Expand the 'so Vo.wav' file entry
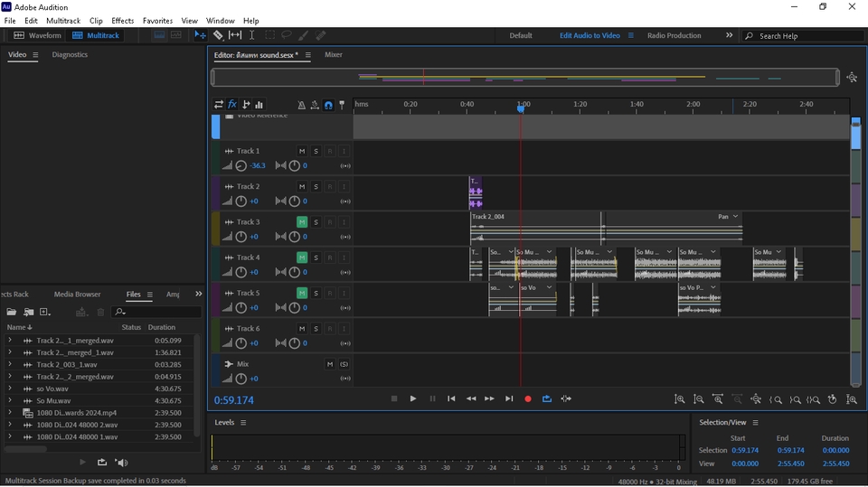Screen dimensions: 868x487 pos(9,389)
